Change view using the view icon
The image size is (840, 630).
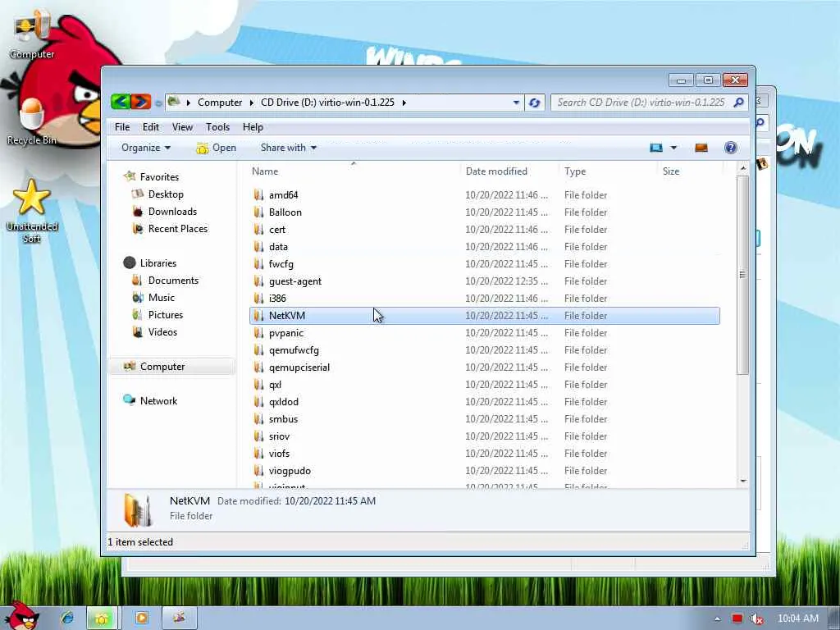[656, 148]
